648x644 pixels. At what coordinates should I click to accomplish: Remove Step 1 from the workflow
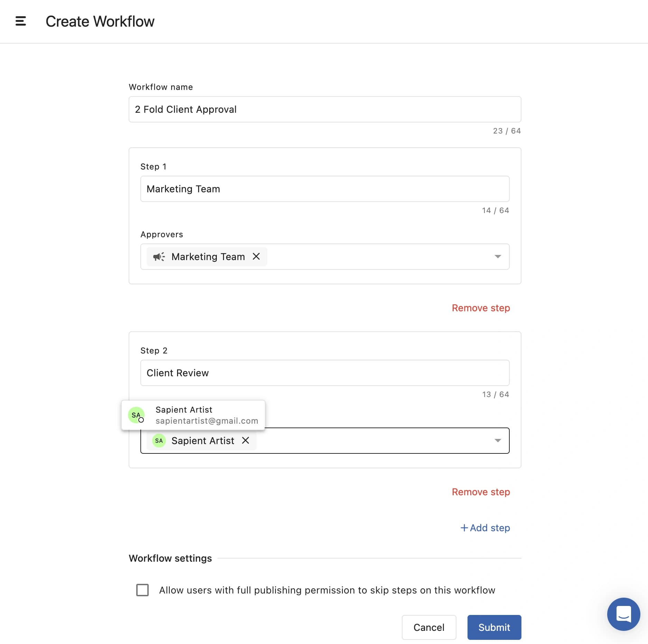click(481, 308)
